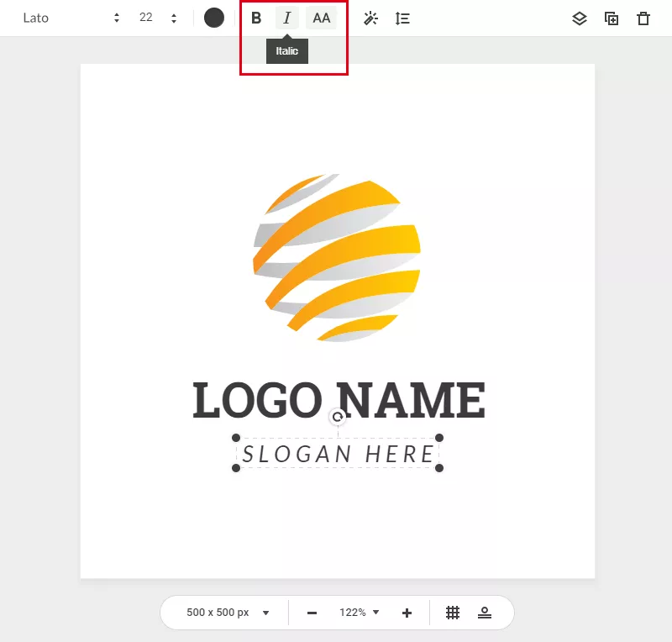Toggle uppercase AA text

[x=321, y=18]
